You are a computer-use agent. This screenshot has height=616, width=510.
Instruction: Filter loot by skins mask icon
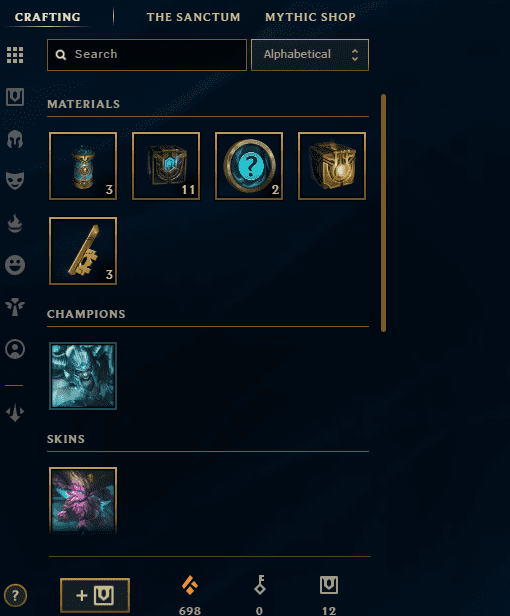15,181
